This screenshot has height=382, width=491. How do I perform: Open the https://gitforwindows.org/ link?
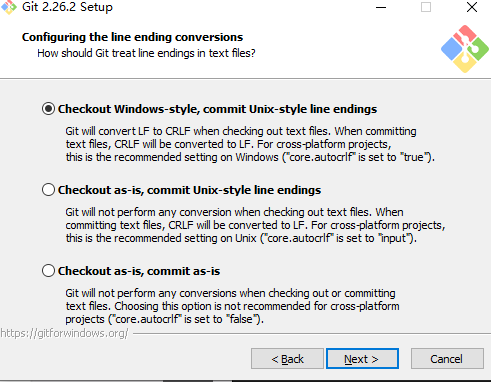click(x=64, y=333)
